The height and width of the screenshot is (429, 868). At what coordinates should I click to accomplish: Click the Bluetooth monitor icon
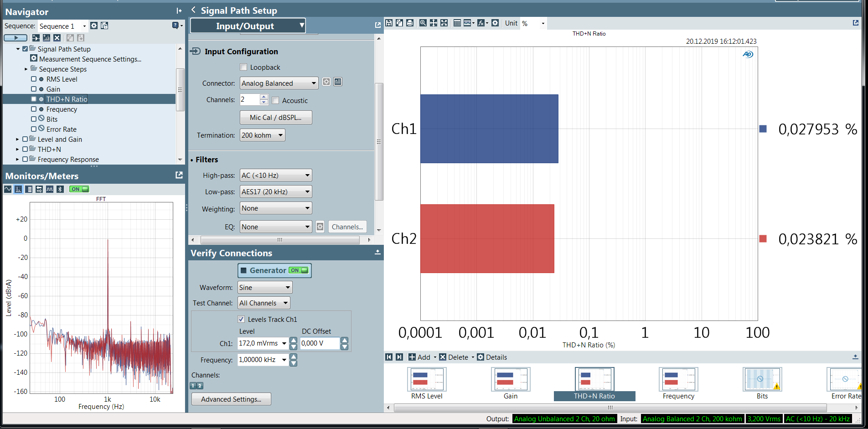coord(60,189)
